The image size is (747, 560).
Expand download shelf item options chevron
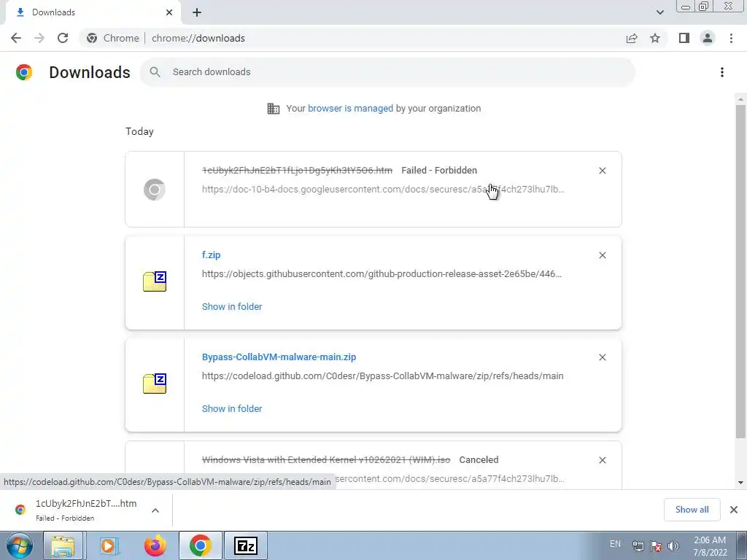click(x=155, y=510)
